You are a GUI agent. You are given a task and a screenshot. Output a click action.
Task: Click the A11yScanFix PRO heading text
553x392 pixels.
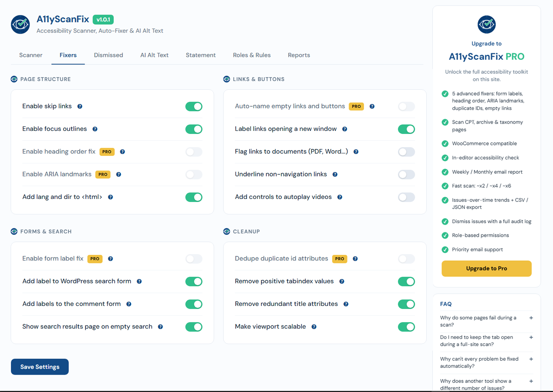point(487,57)
